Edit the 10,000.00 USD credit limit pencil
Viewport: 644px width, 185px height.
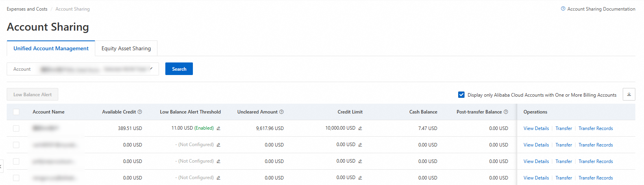[x=360, y=128]
